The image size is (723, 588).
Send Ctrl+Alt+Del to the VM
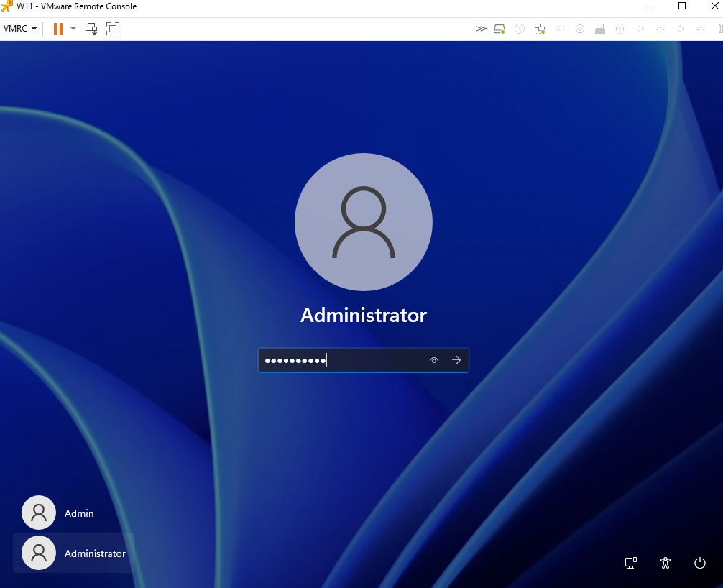pos(91,29)
